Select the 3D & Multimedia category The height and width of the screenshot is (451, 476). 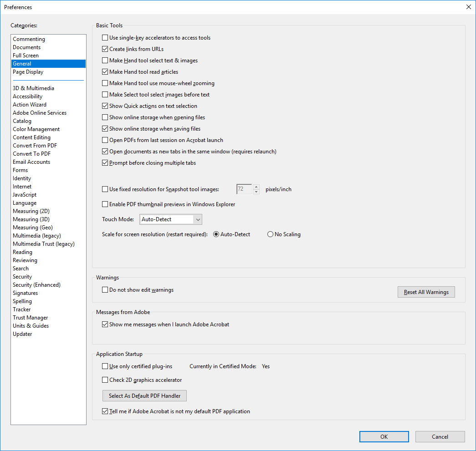click(49, 88)
